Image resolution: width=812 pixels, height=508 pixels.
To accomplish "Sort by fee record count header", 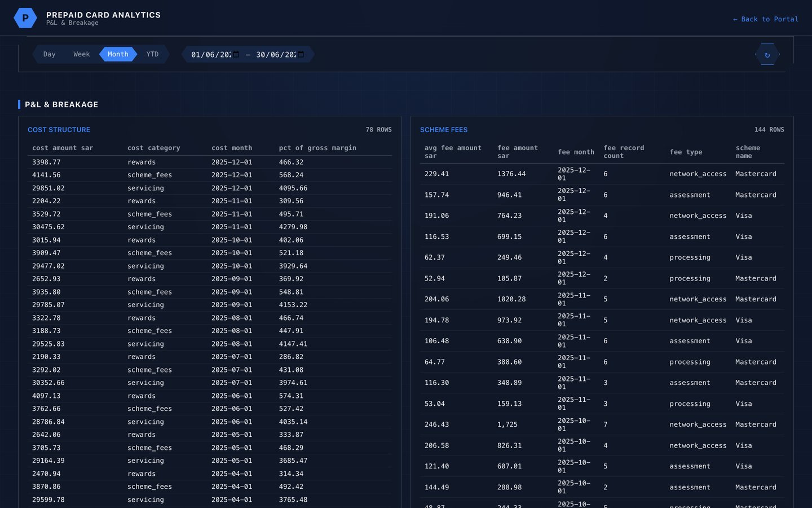I will (x=624, y=152).
